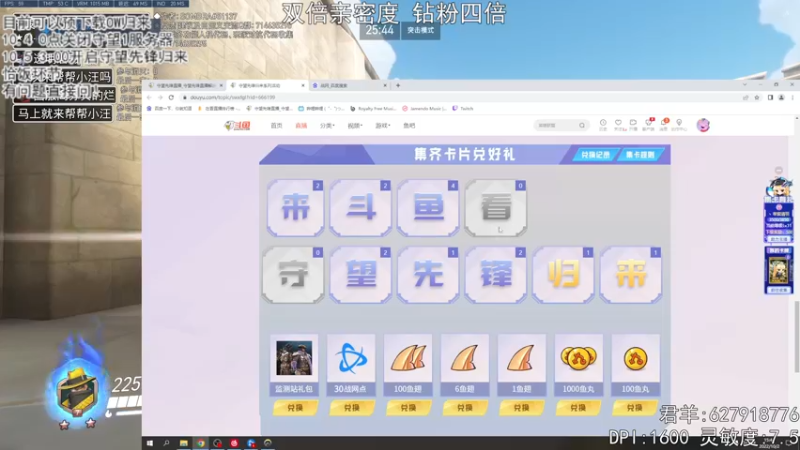The image size is (800, 450).
Task: Click the browser forward arrow
Action: [160, 97]
